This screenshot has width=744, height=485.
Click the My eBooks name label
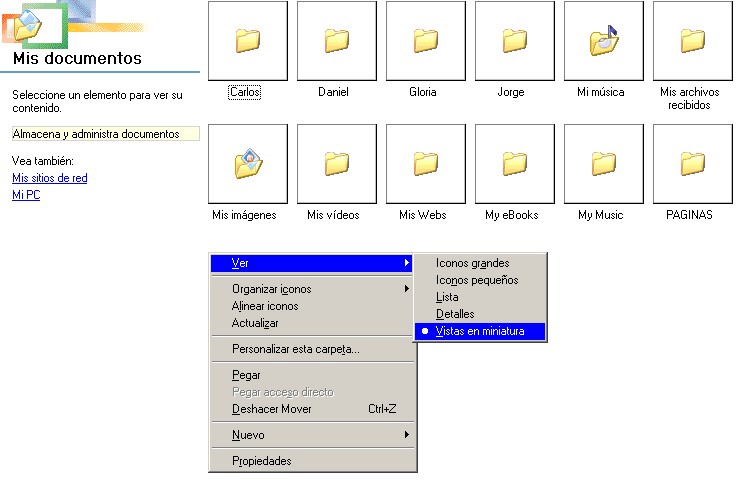(512, 215)
